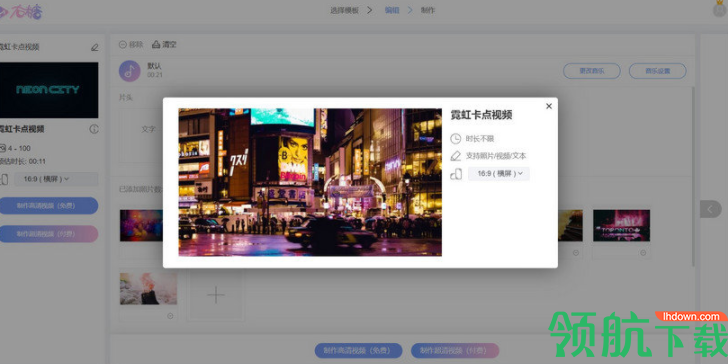Viewport: 728px width, 364px height.
Task: Click bottom-bar 制作超清视频 (付费) button
Action: (x=455, y=351)
